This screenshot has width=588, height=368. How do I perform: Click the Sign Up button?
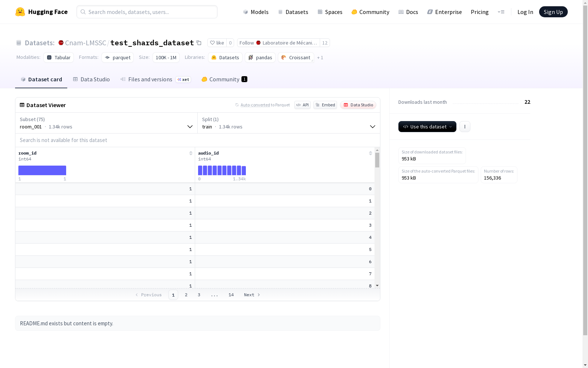pyautogui.click(x=553, y=12)
